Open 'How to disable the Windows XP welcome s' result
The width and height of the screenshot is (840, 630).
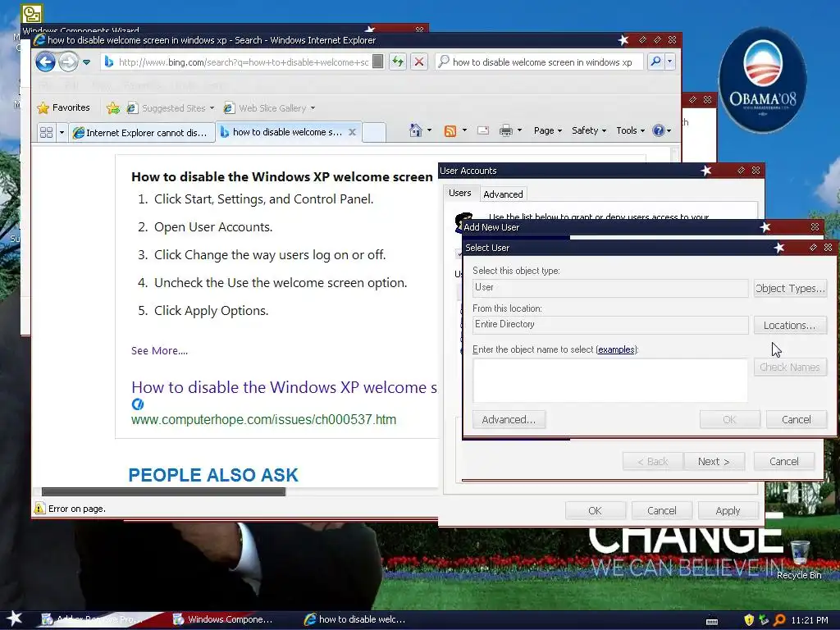(284, 387)
